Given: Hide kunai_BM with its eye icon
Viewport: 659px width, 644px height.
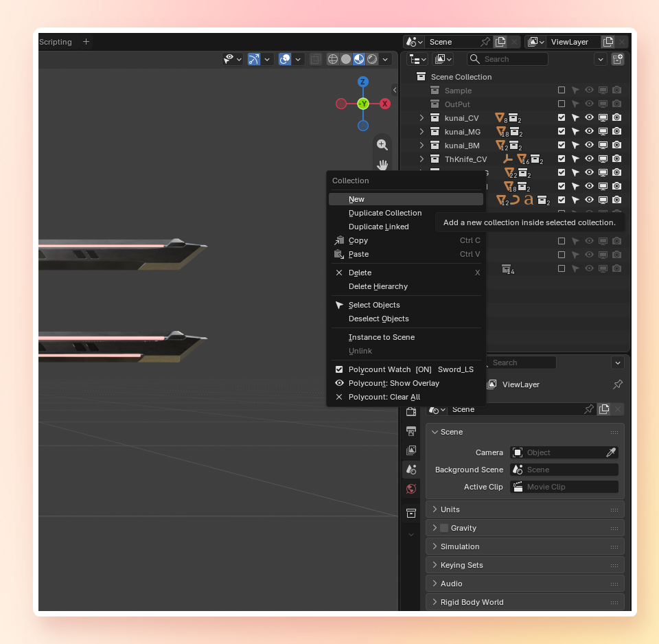Looking at the screenshot, I should [x=589, y=145].
